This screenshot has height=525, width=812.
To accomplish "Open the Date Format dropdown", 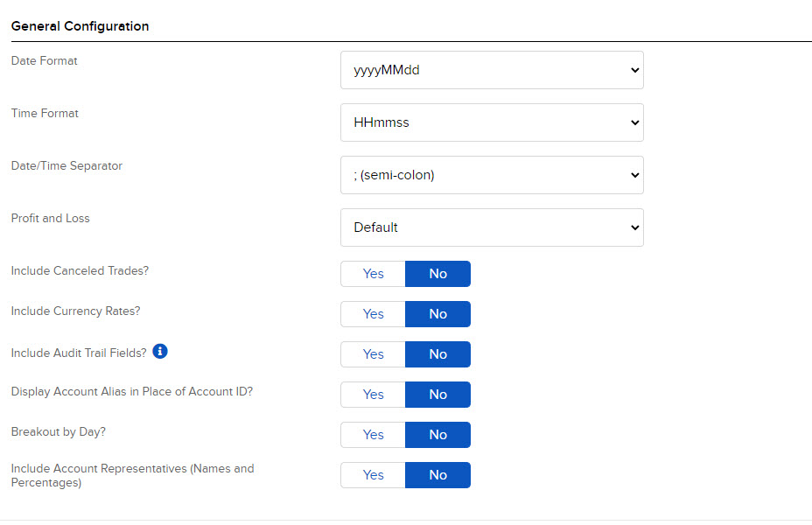I will point(492,70).
